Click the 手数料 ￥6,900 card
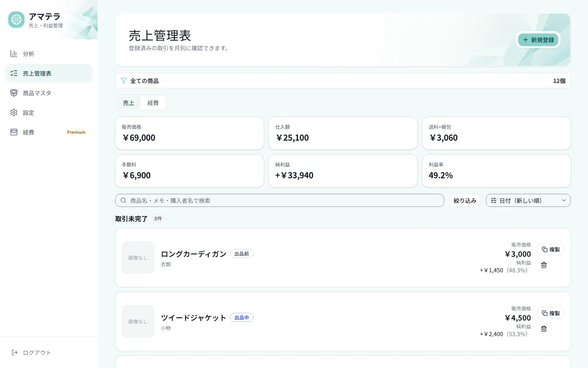The image size is (588, 368). click(x=189, y=171)
